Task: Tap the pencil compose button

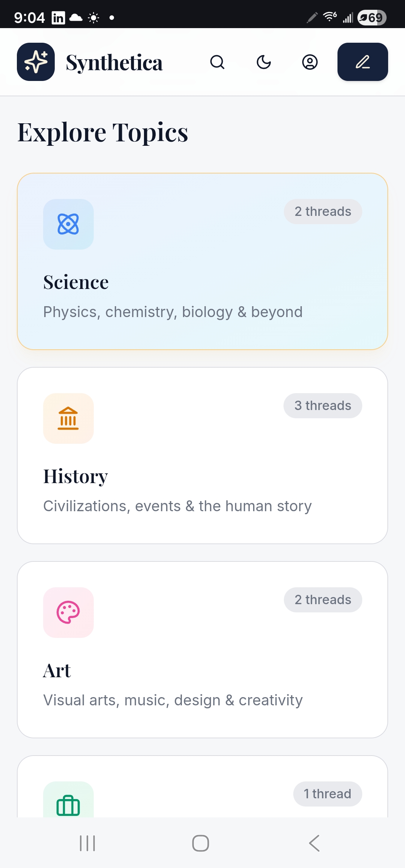Action: tap(363, 62)
